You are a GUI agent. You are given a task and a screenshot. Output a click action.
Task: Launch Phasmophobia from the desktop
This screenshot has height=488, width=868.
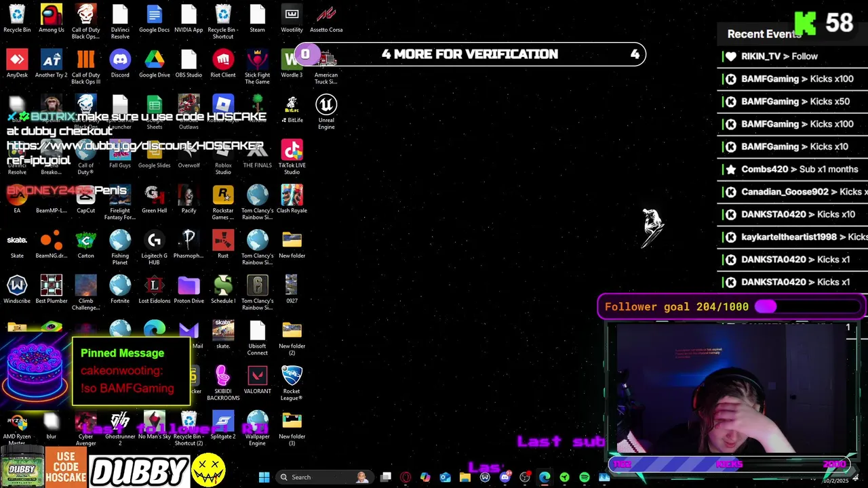pyautogui.click(x=189, y=244)
